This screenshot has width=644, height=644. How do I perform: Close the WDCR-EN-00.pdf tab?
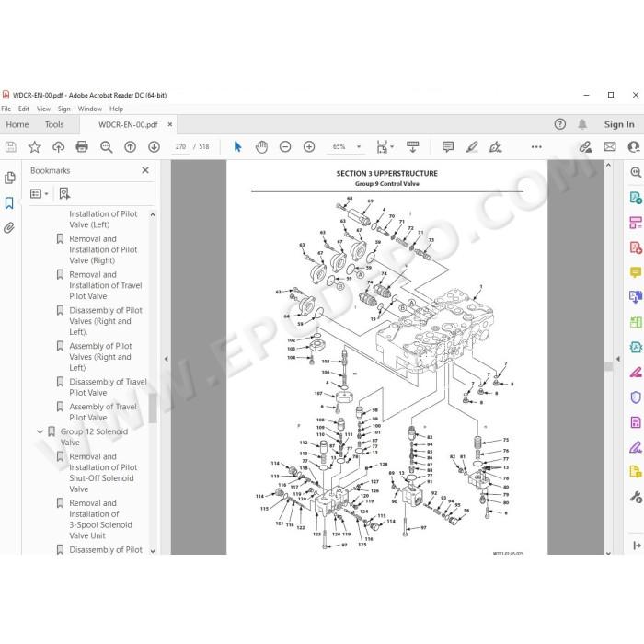tap(170, 124)
